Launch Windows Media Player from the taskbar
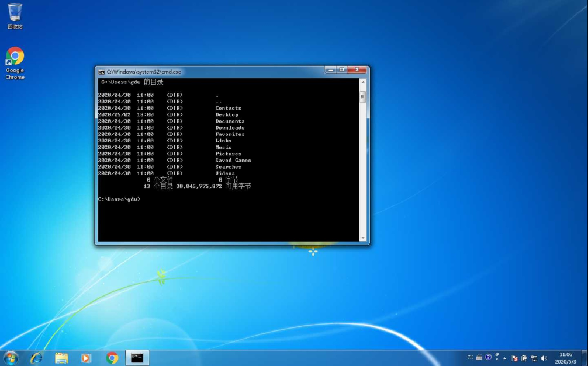This screenshot has width=588, height=366. click(86, 357)
